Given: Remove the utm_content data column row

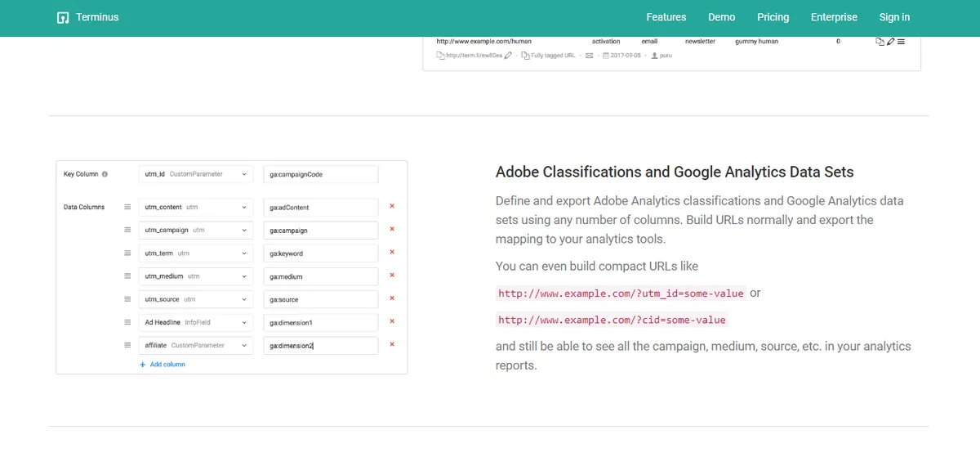Looking at the screenshot, I should [x=392, y=207].
